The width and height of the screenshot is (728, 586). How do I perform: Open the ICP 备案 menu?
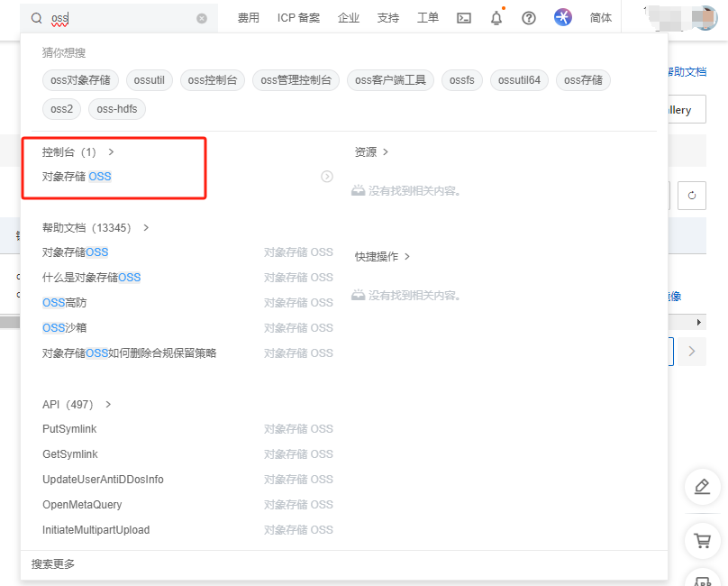298,18
